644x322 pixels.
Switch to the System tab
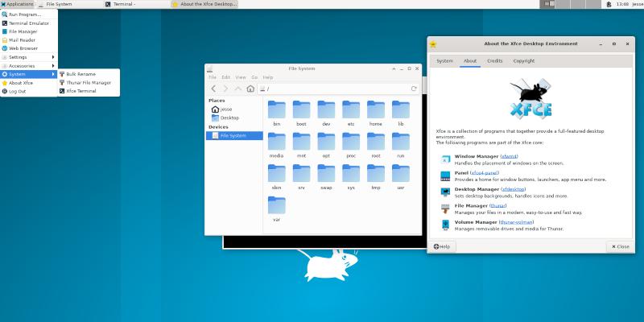point(444,60)
